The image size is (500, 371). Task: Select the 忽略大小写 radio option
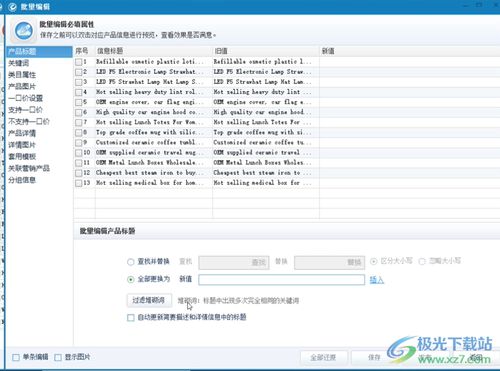coord(422,261)
